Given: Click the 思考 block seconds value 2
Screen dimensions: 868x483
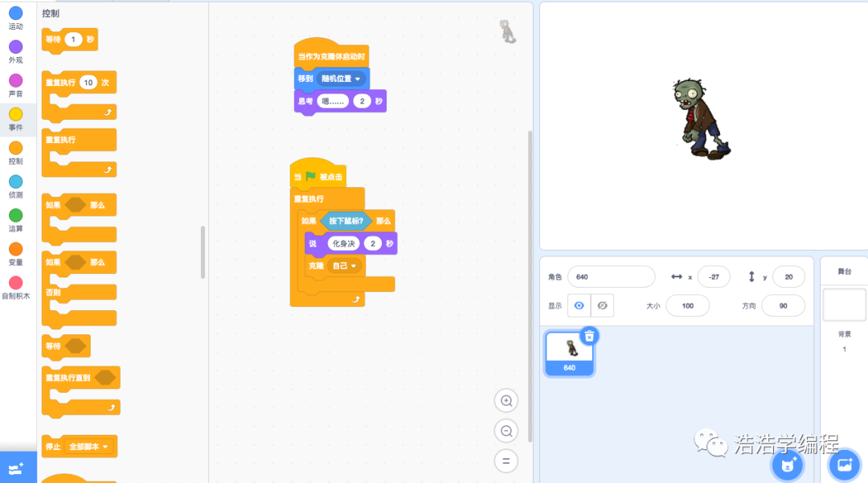Looking at the screenshot, I should (x=362, y=101).
